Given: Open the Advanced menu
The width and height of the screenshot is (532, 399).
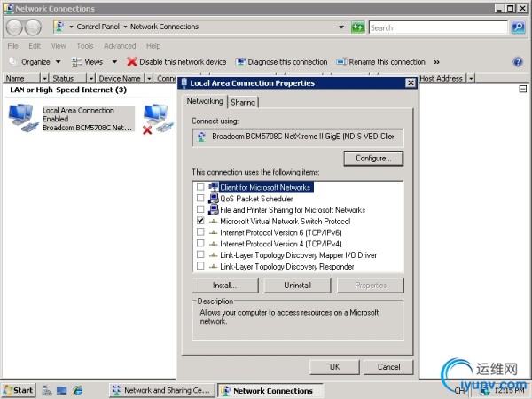Looking at the screenshot, I should point(120,46).
